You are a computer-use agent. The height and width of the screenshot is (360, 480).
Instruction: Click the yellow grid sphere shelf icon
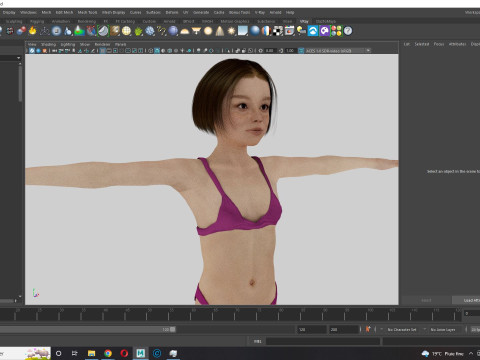click(x=126, y=31)
